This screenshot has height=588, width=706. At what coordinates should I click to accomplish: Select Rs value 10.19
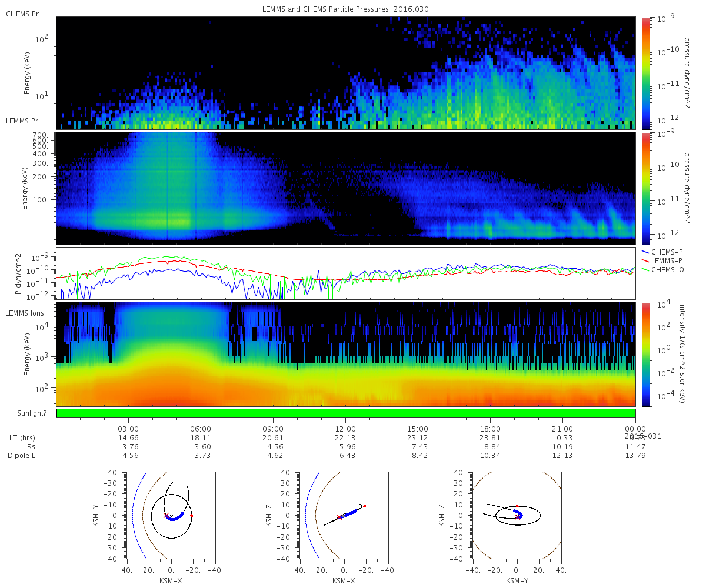562,447
